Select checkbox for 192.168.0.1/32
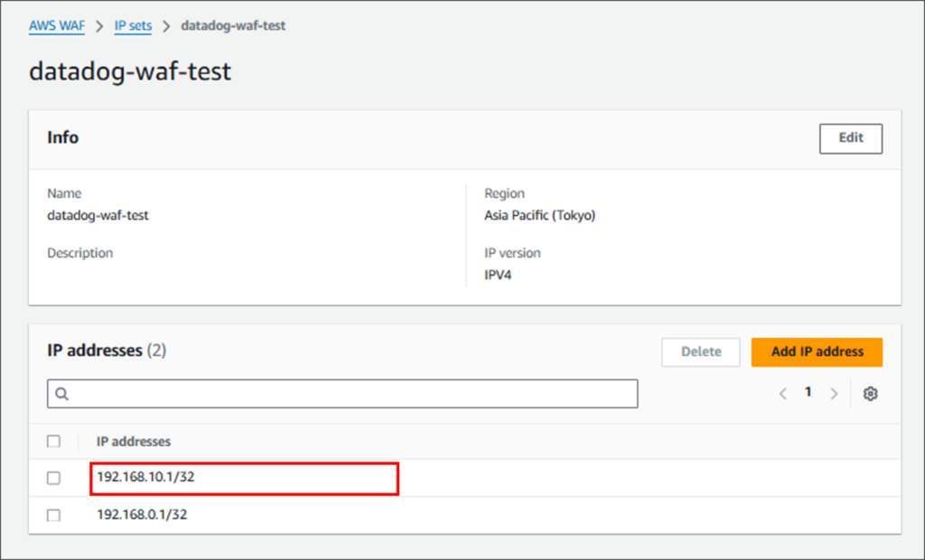This screenshot has height=560, width=925. point(53,515)
